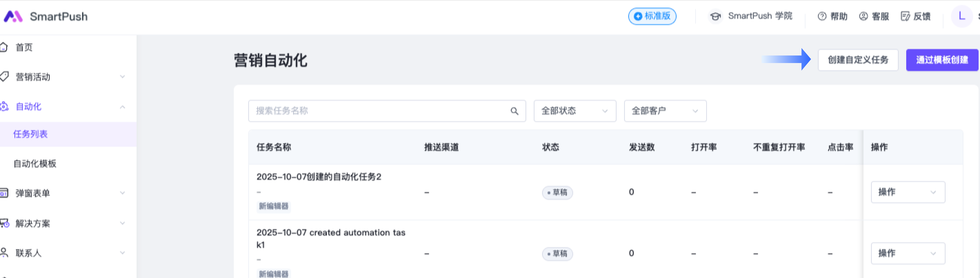The height and width of the screenshot is (278, 980).
Task: Click the 帮助 question mark icon
Action: [x=822, y=16]
